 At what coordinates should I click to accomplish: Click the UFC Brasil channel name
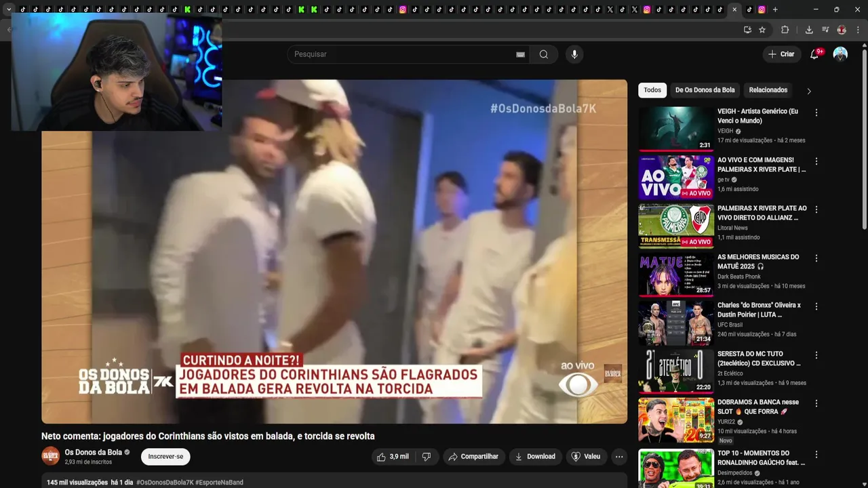click(730, 325)
